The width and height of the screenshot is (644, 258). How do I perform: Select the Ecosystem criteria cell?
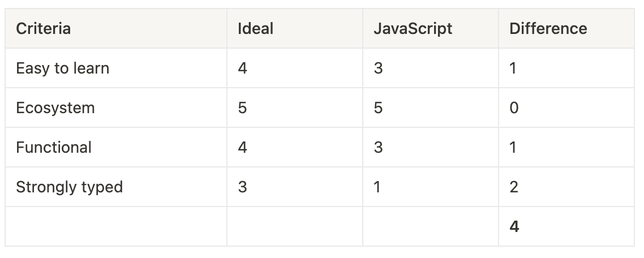[x=116, y=107]
